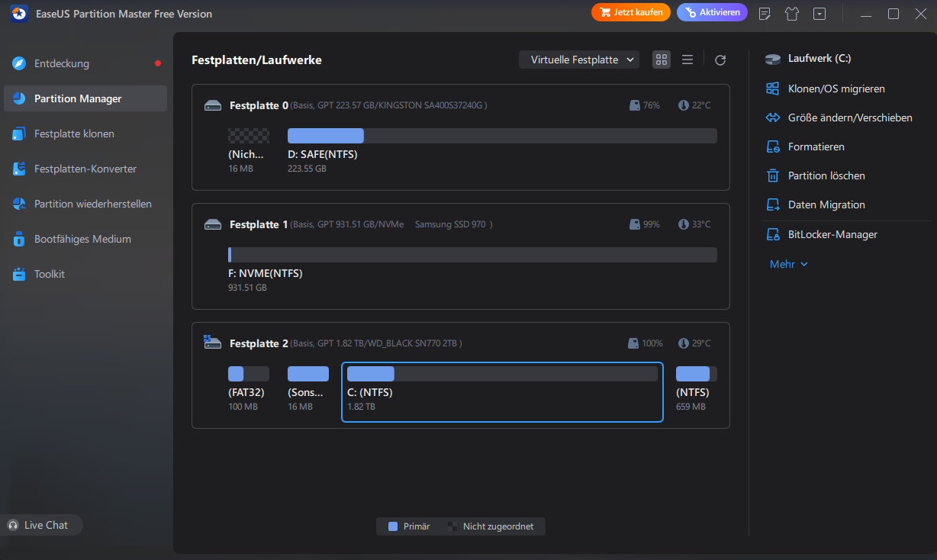Click the Festplatte 1 disk icon
The height and width of the screenshot is (560, 937).
coord(213,224)
